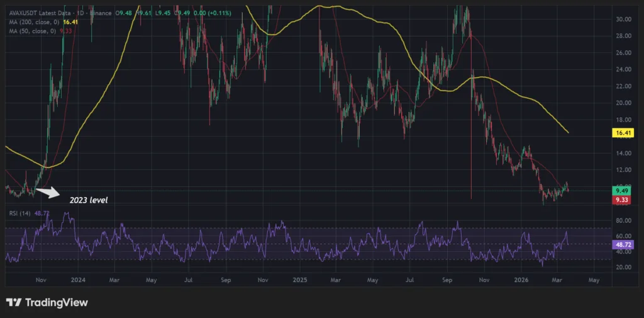The width and height of the screenshot is (644, 318).
Task: Select the yellow 16.41 price label
Action: click(x=621, y=133)
